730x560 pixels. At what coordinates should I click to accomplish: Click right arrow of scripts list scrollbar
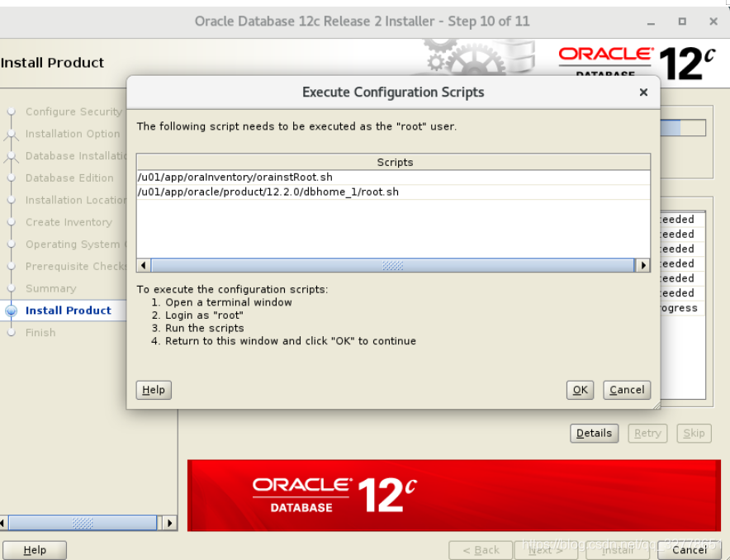643,265
